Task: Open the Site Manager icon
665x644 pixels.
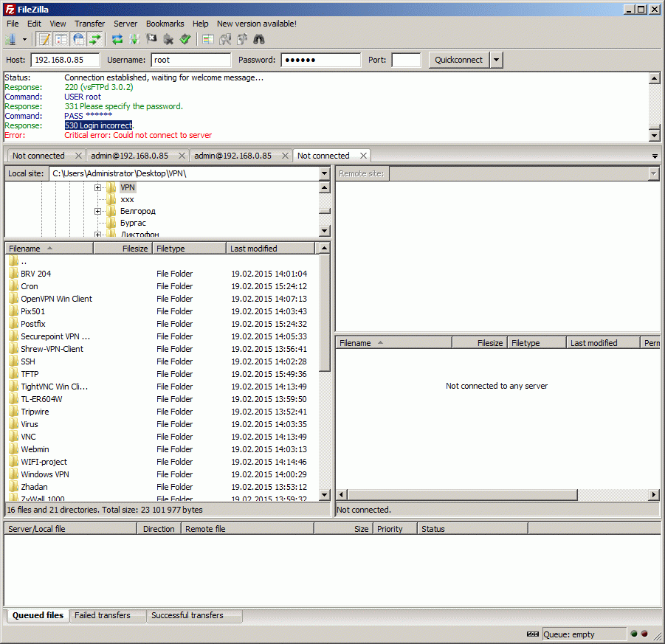Action: (x=10, y=39)
